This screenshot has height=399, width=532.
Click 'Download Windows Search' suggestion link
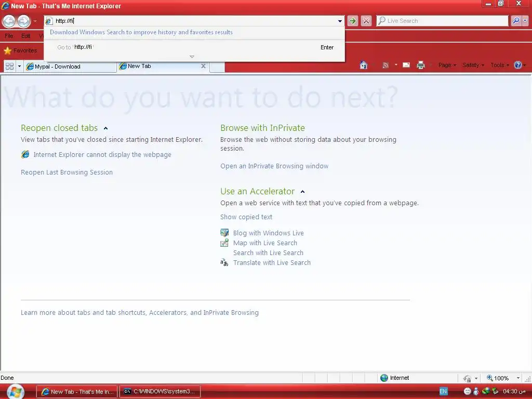(x=141, y=32)
